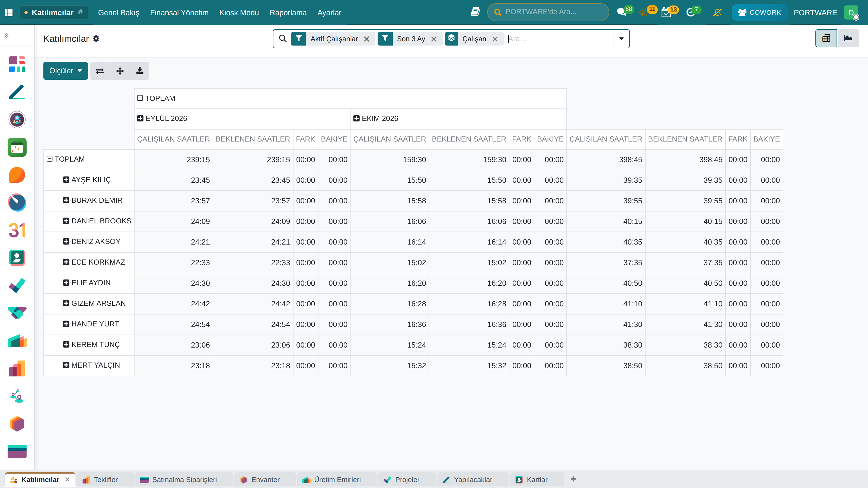This screenshot has width=868, height=488.
Task: Open the Ayarlar menu
Action: [329, 12]
